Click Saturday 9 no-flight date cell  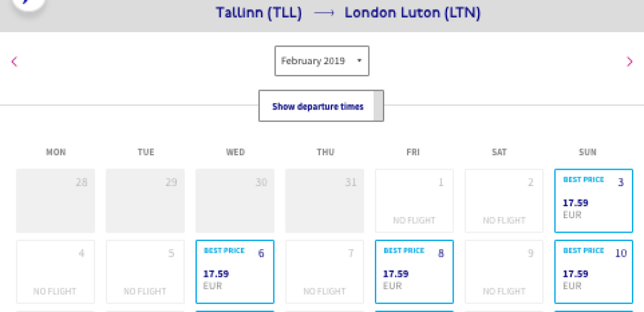pyautogui.click(x=504, y=272)
